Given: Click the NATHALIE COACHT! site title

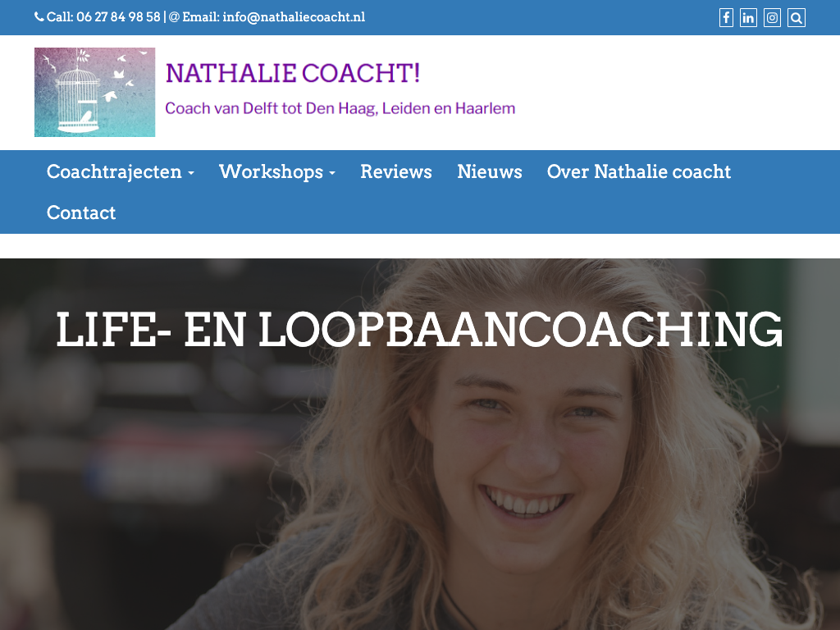Looking at the screenshot, I should (x=293, y=73).
